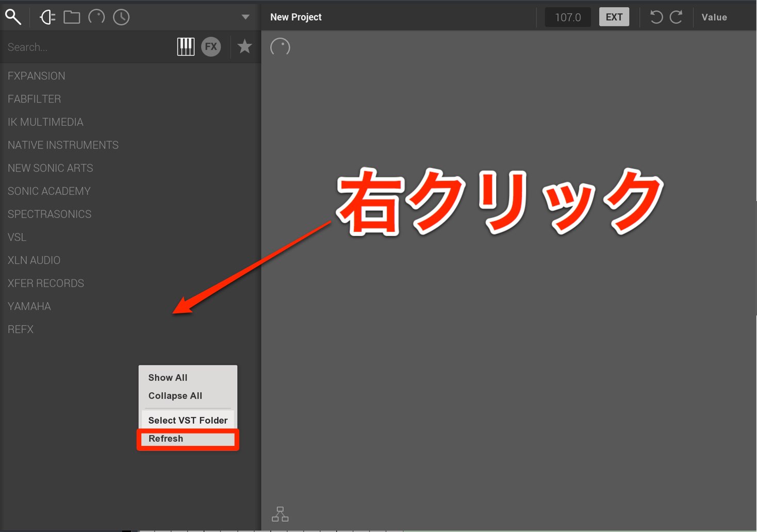The image size is (757, 532).
Task: Toggle the star favorites filter
Action: 244,46
